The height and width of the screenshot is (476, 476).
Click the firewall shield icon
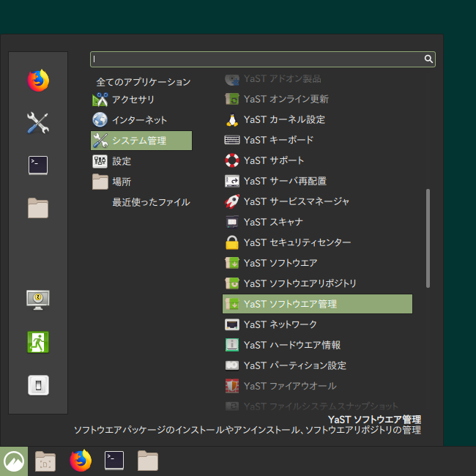232,386
